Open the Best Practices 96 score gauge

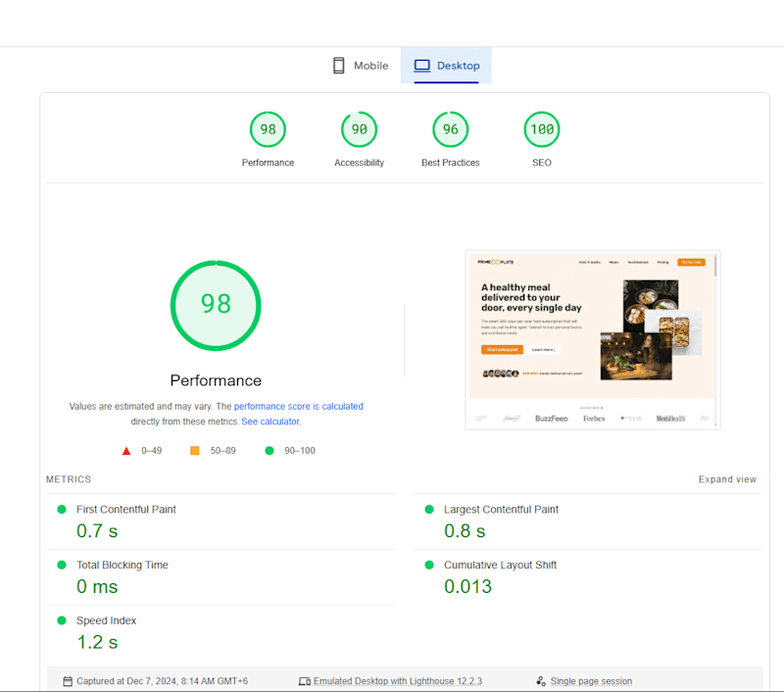451,129
